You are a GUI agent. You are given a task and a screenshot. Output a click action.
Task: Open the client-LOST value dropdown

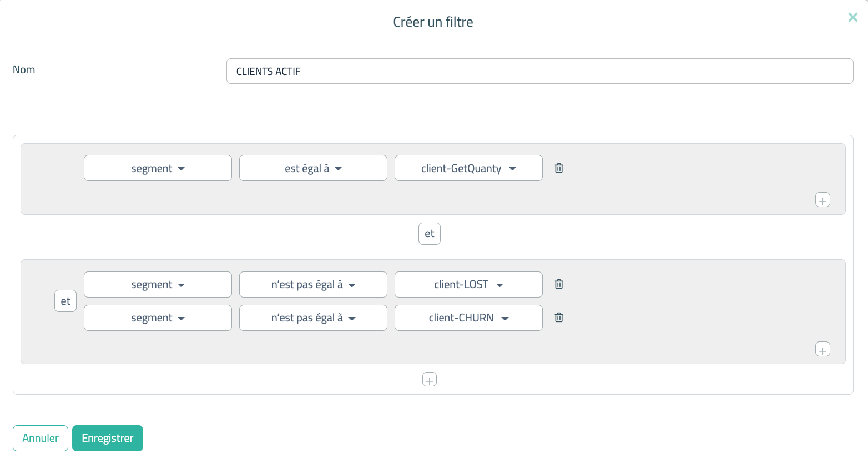coord(468,285)
